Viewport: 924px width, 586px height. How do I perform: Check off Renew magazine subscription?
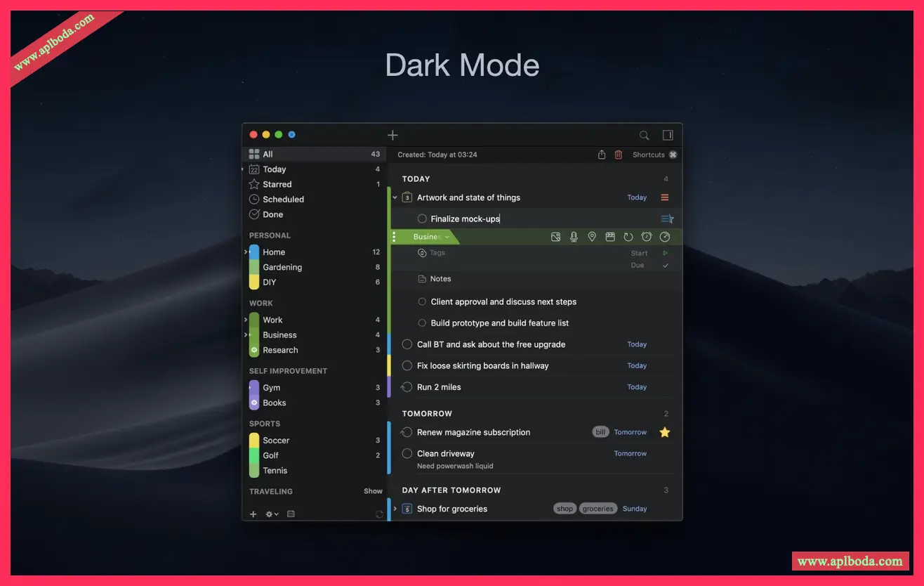click(x=407, y=432)
